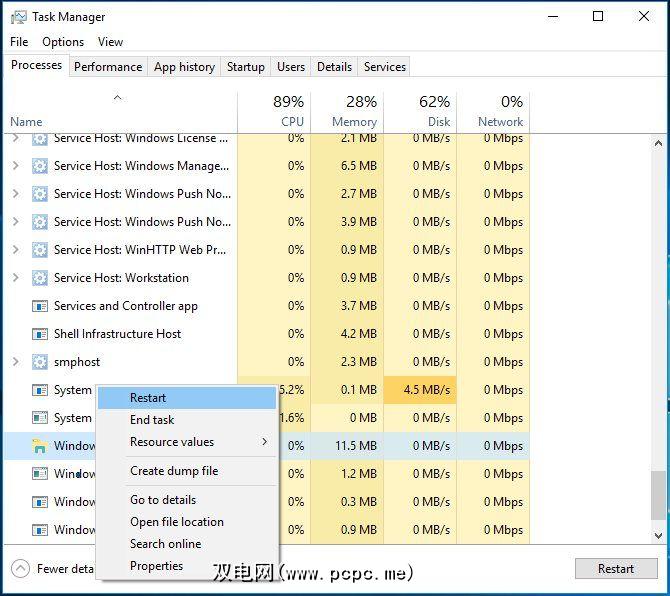The width and height of the screenshot is (670, 596).
Task: Click the icon of the System row using 4.5 MB/s
Action: [40, 390]
